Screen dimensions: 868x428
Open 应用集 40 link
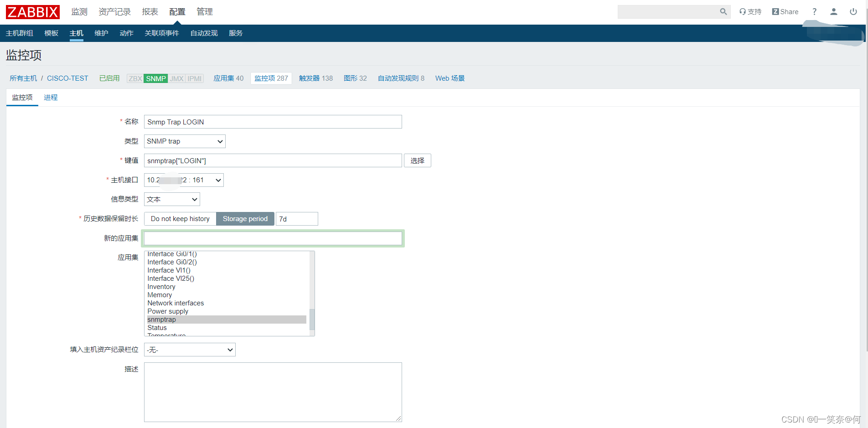click(x=228, y=78)
